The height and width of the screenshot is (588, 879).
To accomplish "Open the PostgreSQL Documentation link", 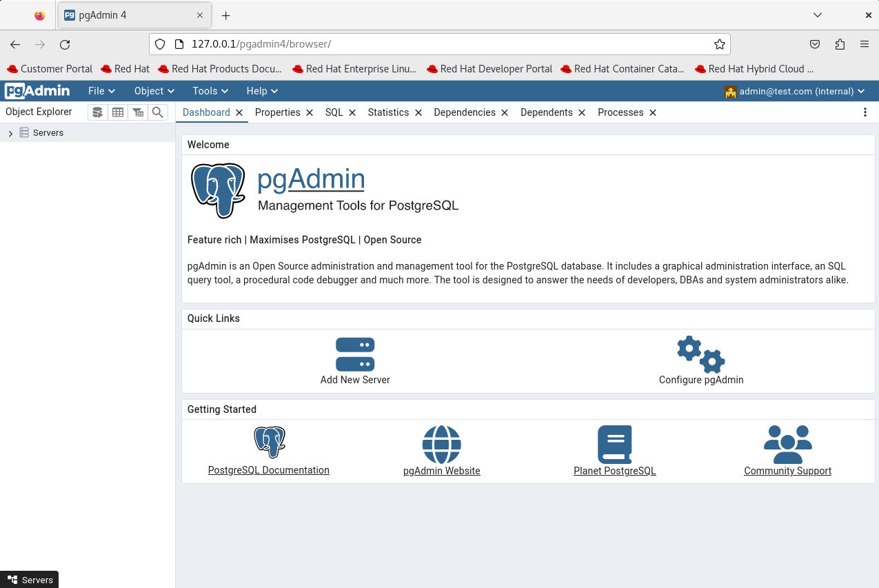I will (268, 470).
